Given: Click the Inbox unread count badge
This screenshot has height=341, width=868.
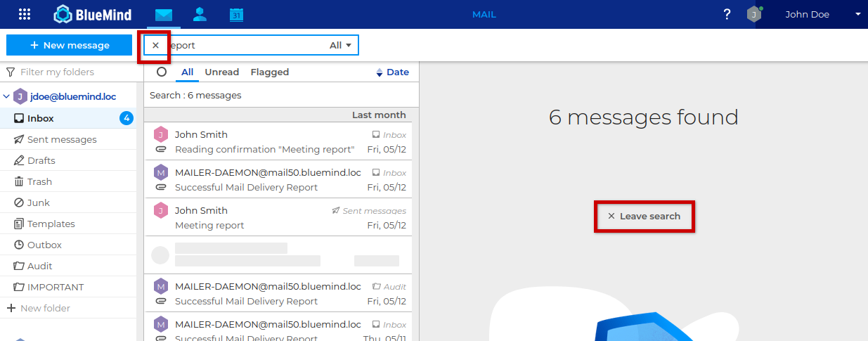Looking at the screenshot, I should click(127, 118).
